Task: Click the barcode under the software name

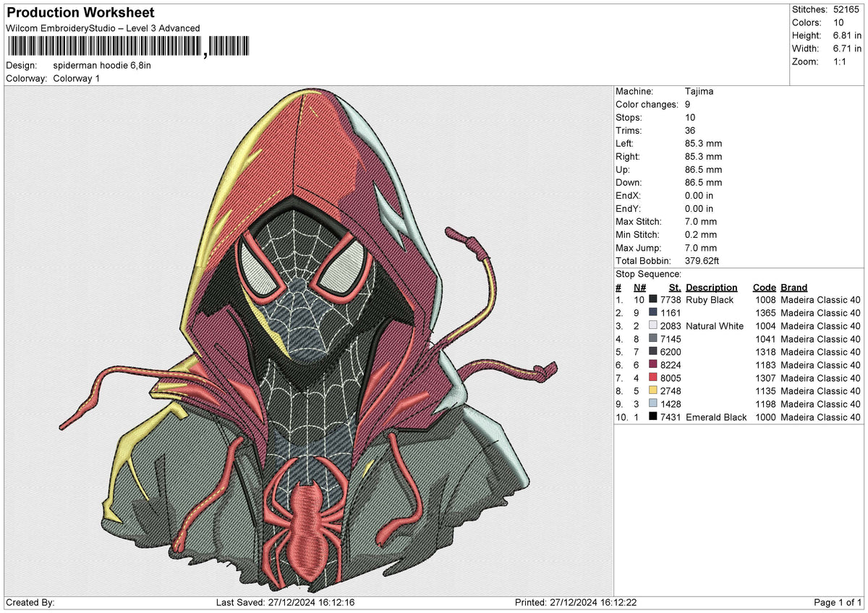Action: pyautogui.click(x=127, y=47)
